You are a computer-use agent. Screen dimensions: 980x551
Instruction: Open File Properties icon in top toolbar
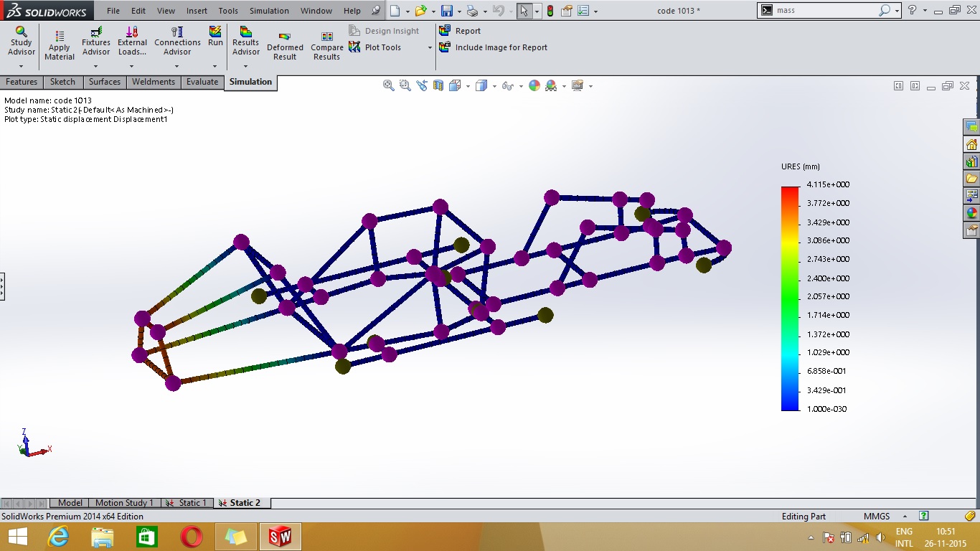pos(567,11)
